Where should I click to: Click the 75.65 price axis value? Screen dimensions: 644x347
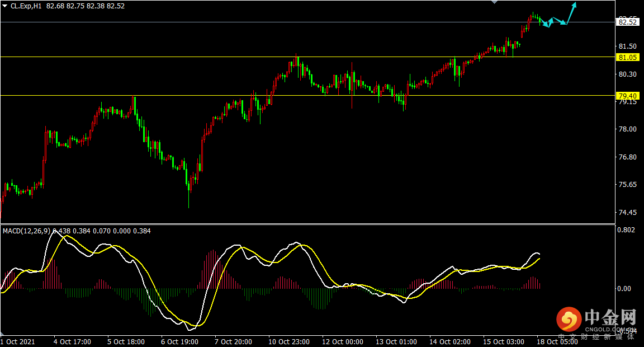(628, 185)
